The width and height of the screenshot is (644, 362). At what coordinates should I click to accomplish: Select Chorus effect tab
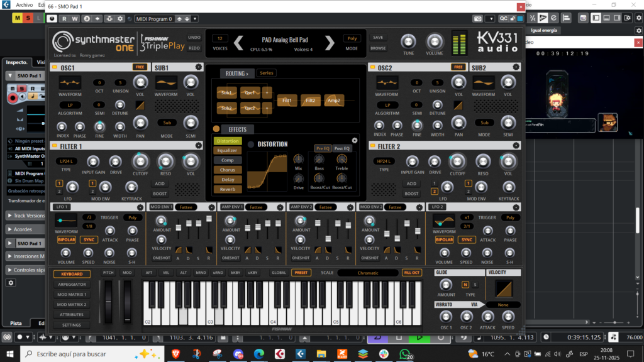pyautogui.click(x=228, y=170)
